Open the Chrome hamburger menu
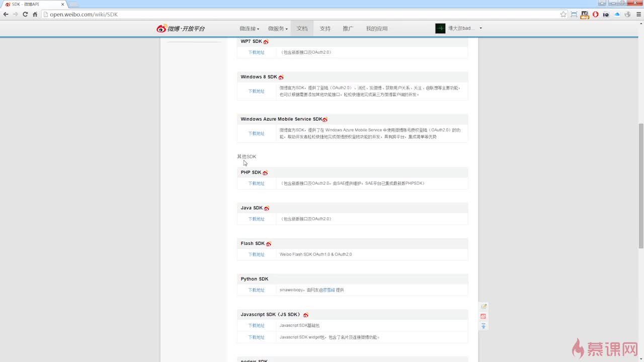Screen dimensions: 644x362 [x=638, y=15]
